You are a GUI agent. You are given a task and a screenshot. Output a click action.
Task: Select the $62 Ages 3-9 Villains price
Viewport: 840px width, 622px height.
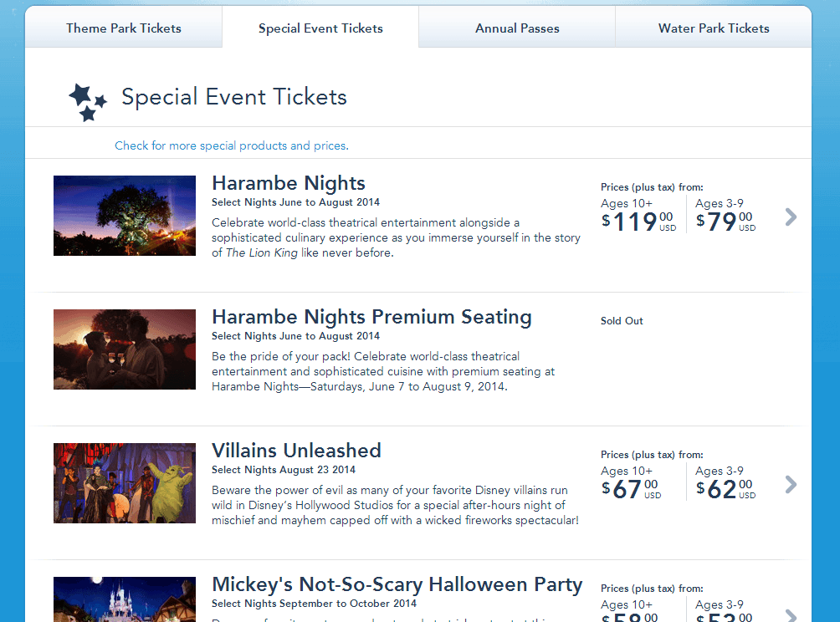point(725,488)
